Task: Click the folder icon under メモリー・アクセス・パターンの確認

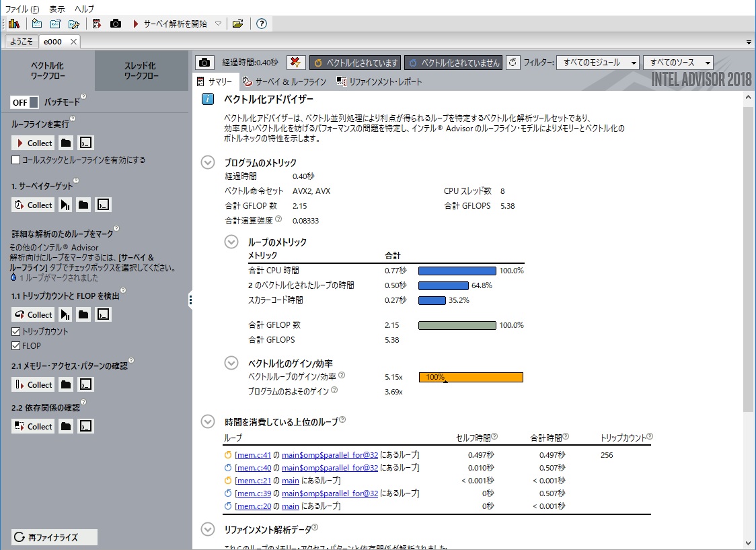Action: coord(66,384)
